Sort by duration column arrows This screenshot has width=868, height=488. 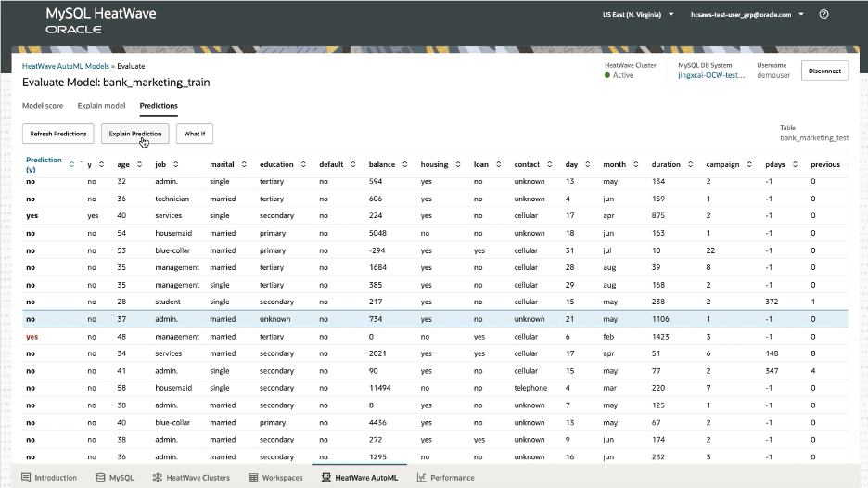click(x=690, y=164)
